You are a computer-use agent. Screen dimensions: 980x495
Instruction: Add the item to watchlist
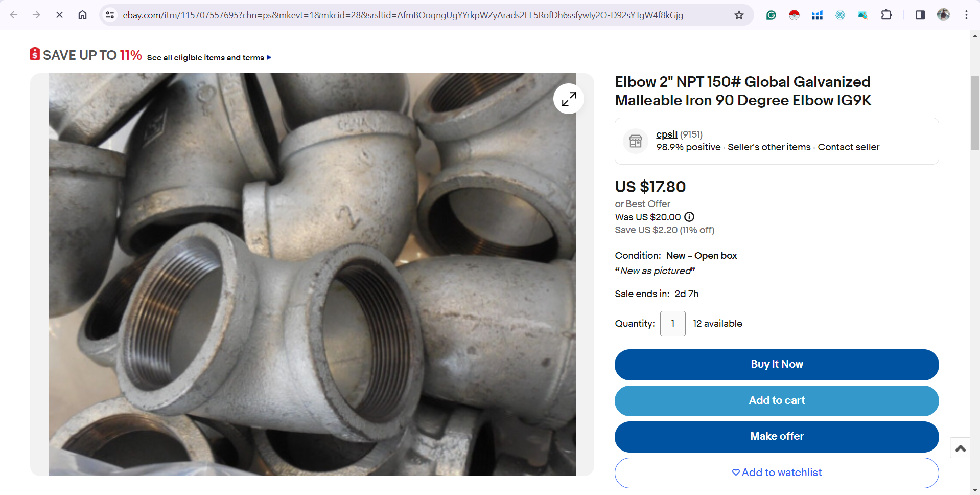[777, 473]
